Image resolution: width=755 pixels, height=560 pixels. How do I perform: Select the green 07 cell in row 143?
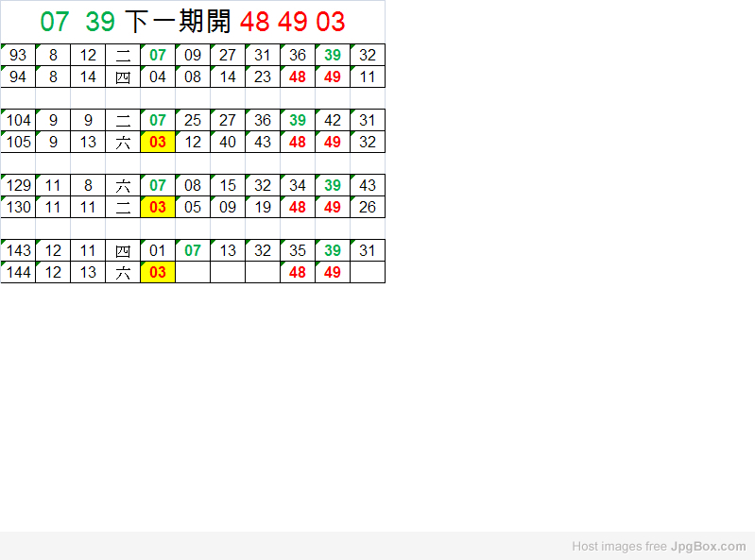193,251
